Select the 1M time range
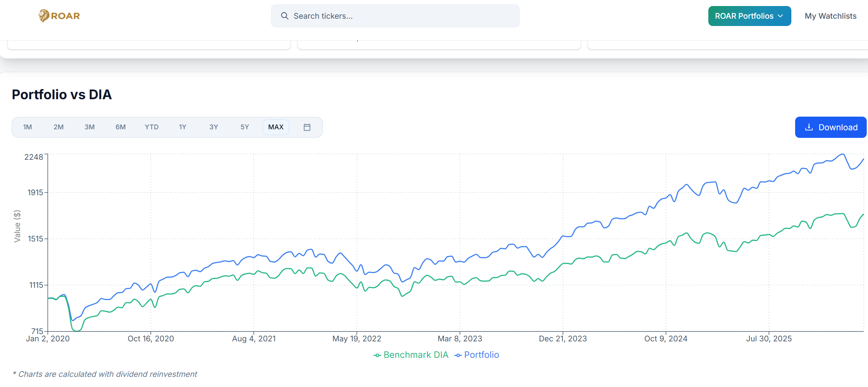The image size is (868, 387). click(27, 127)
